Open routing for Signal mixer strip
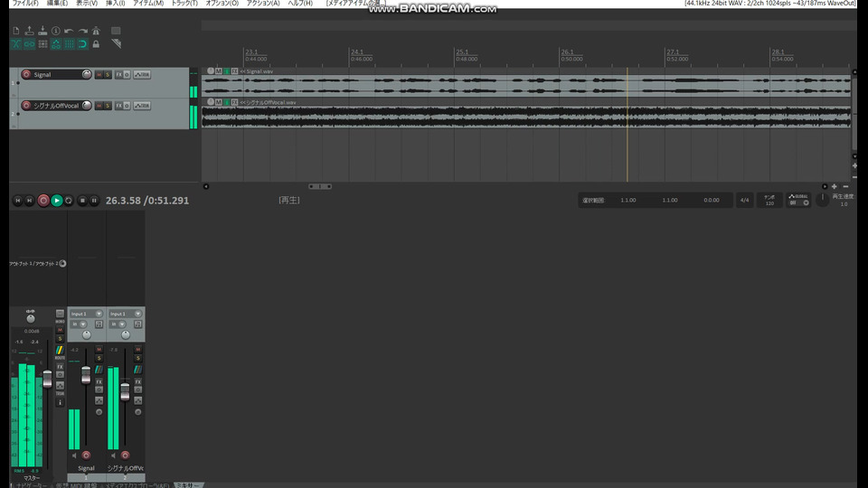 pyautogui.click(x=99, y=369)
